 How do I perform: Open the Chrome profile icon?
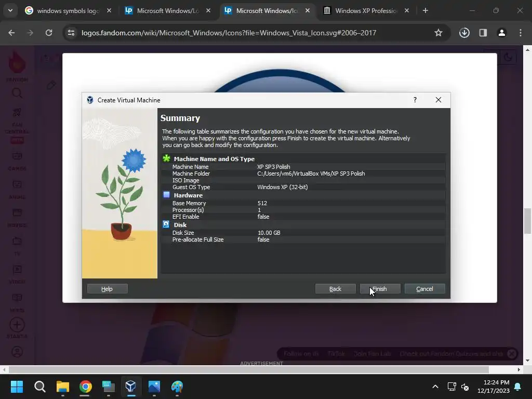[501, 33]
